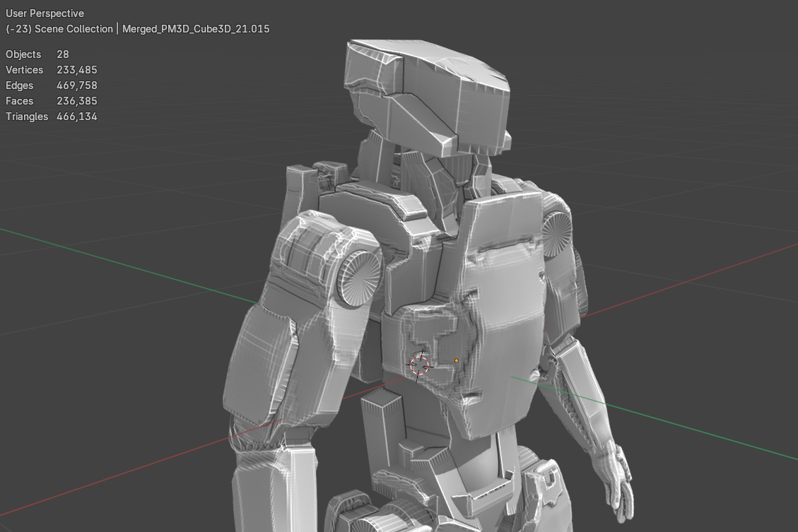
Task: Click the Merged_PM3D_Cube3D_21.015 object name
Action: pos(196,29)
